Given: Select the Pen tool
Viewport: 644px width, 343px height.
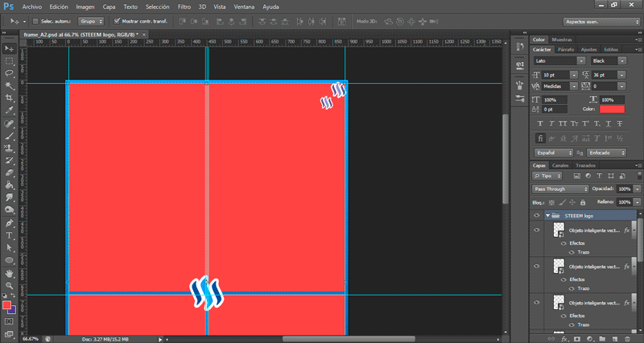Looking at the screenshot, I should click(9, 223).
